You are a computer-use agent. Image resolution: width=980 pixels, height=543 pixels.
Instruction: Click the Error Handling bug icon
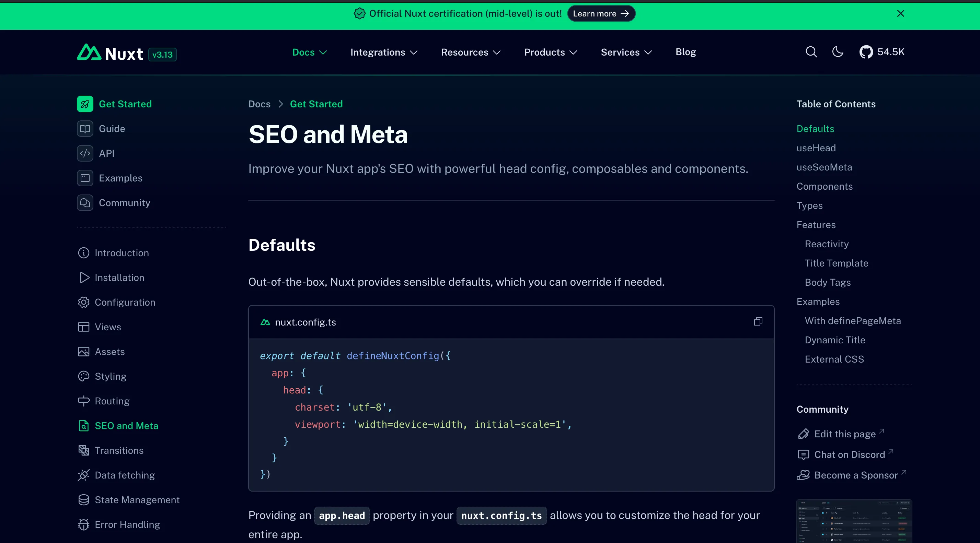point(84,525)
